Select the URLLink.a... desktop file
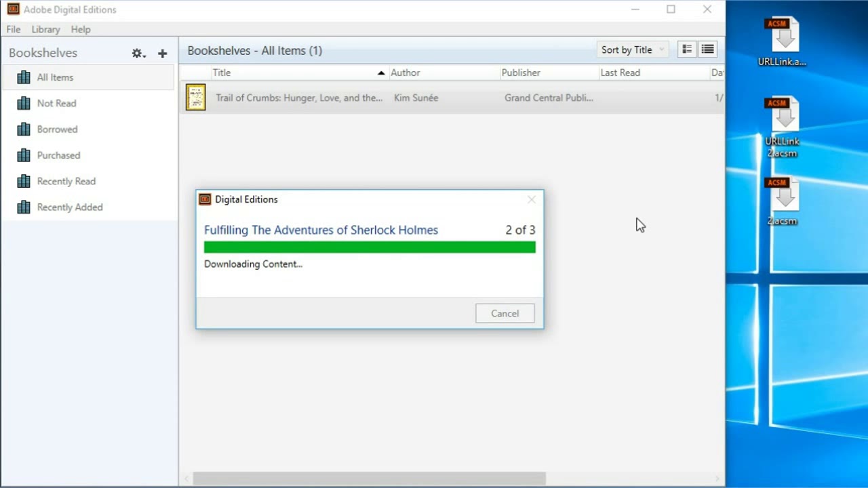 pyautogui.click(x=782, y=42)
